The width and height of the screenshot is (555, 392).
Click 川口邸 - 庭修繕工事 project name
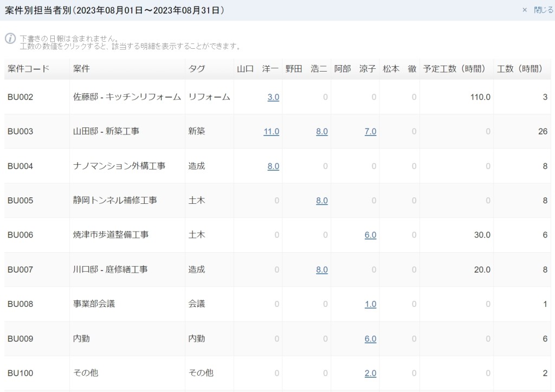click(111, 269)
